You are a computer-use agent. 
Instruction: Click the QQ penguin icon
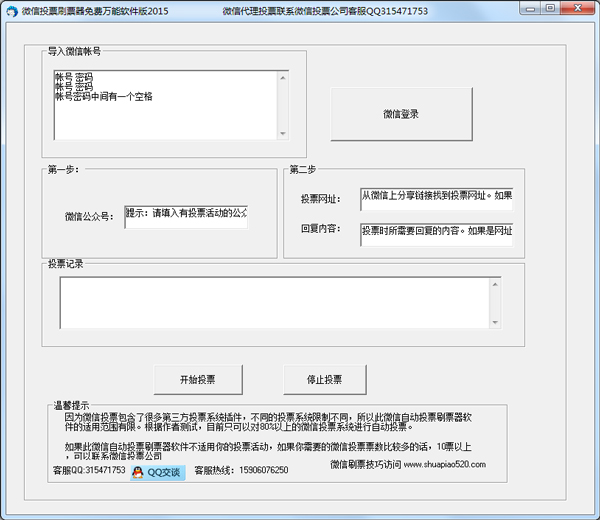137,473
